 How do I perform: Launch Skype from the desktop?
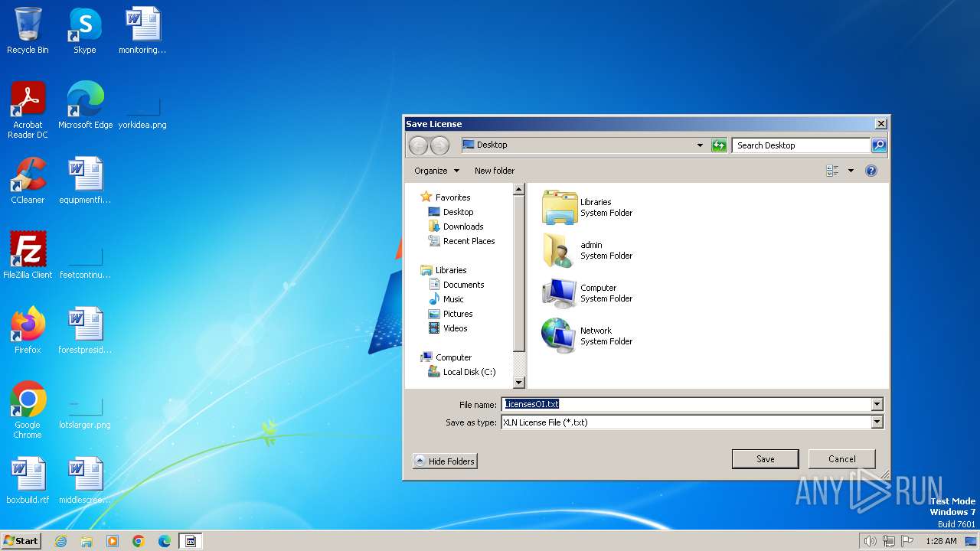(84, 31)
